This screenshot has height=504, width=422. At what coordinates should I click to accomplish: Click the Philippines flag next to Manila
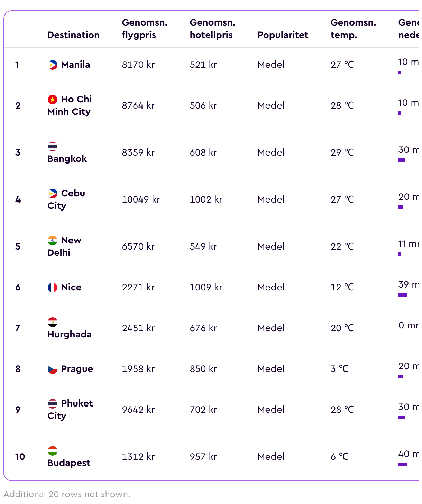[x=53, y=65]
